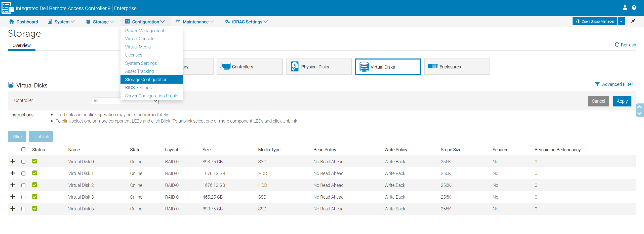The width and height of the screenshot is (644, 234).
Task: Click the Blink button
Action: tap(17, 137)
